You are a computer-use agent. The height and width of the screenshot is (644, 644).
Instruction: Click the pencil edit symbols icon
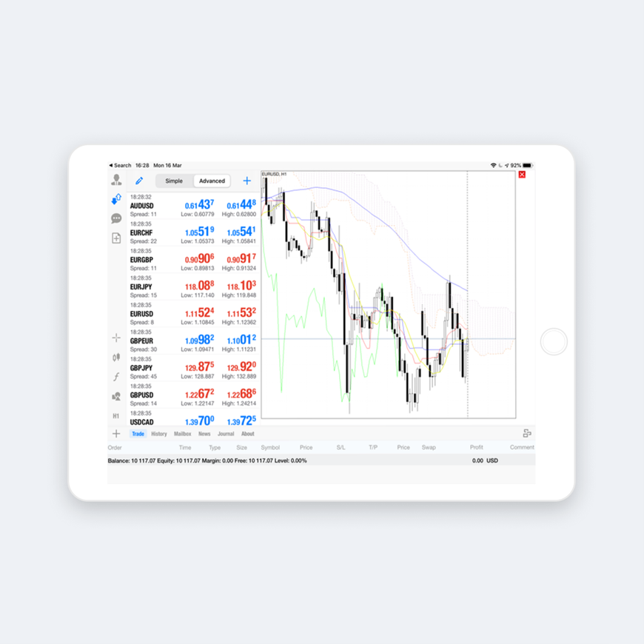click(x=139, y=181)
